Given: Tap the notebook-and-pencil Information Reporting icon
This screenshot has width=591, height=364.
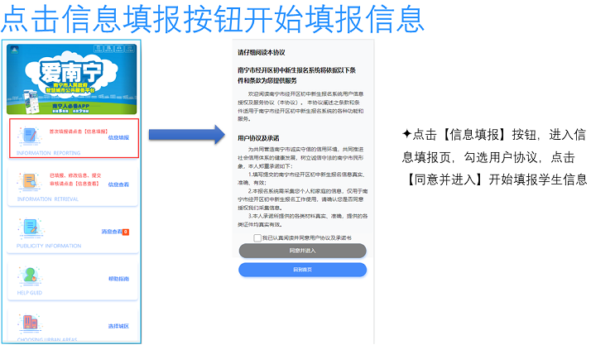Looking at the screenshot, I should point(30,135).
